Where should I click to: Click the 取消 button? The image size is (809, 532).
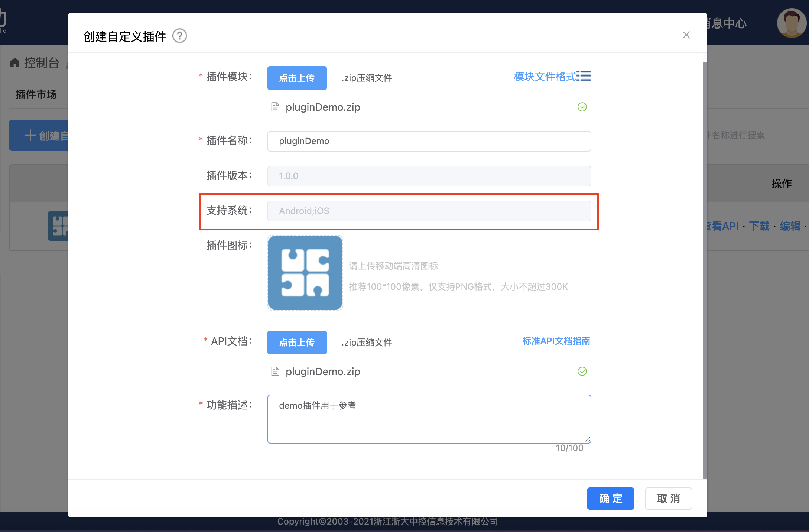click(668, 499)
